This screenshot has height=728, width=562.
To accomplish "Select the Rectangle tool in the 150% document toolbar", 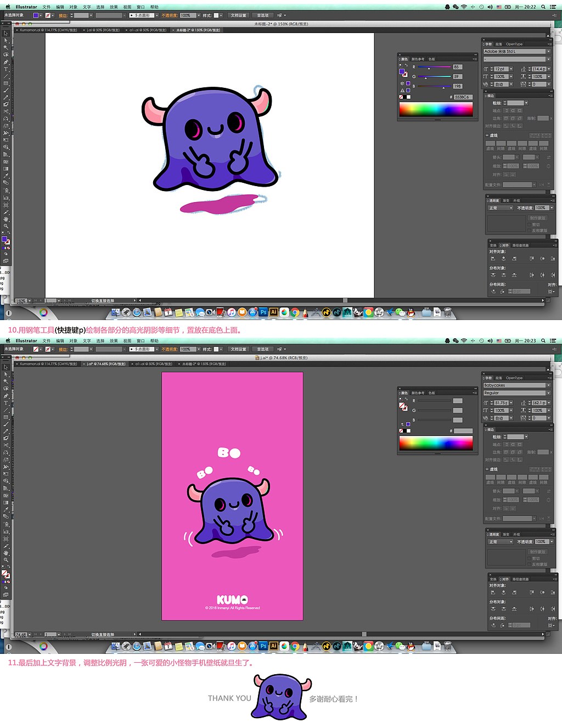I will [x=6, y=83].
